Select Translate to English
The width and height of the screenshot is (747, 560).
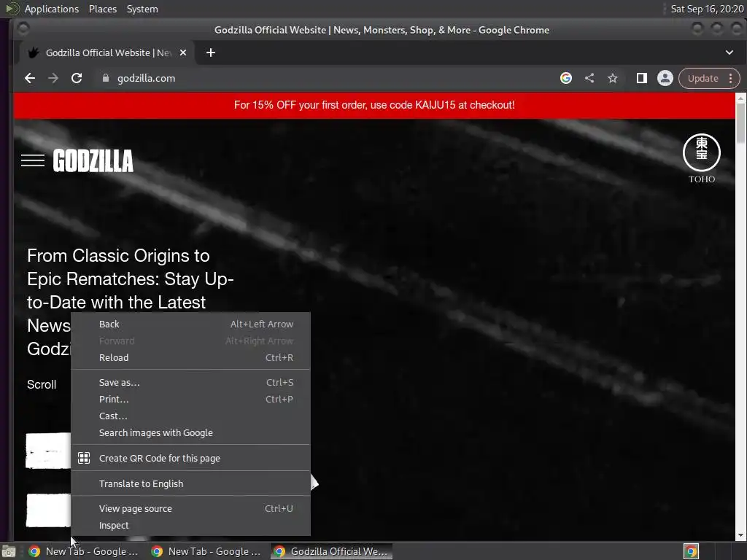[x=190, y=484]
